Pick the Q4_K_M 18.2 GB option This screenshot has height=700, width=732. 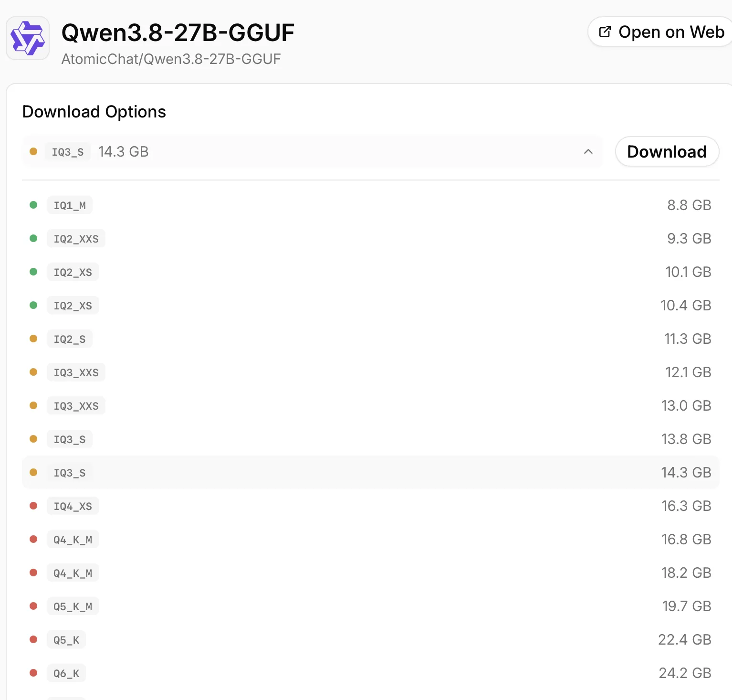[370, 573]
